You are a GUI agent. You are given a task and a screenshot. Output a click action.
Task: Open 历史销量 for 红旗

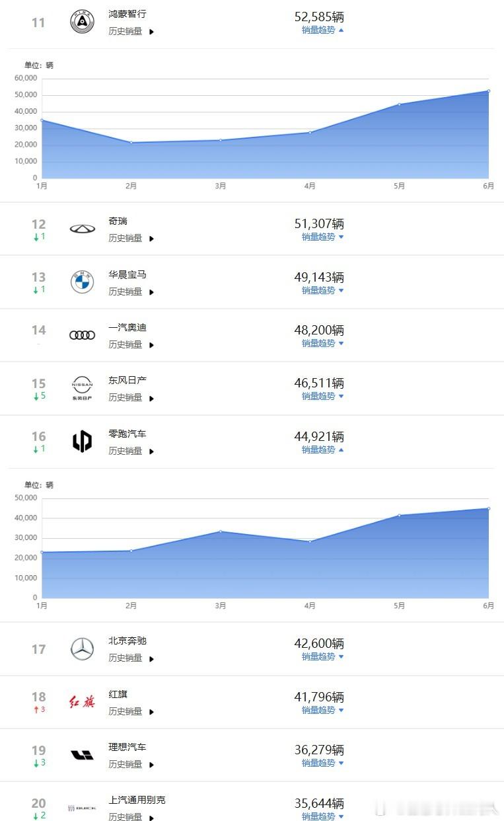131,711
